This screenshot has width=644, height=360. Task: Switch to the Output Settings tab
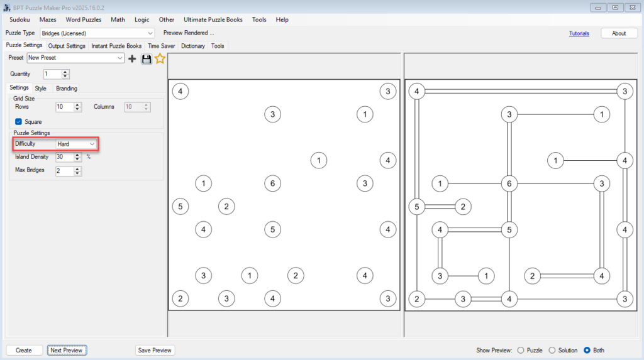coord(67,46)
